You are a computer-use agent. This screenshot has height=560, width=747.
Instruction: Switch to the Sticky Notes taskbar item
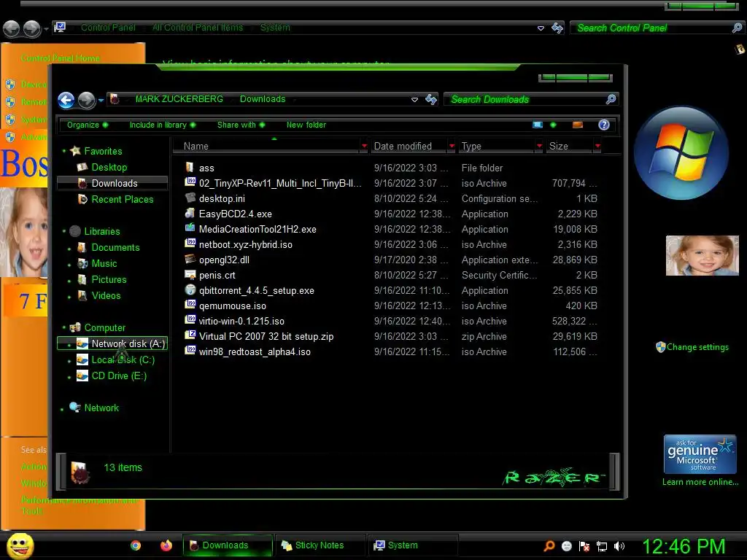coord(320,545)
